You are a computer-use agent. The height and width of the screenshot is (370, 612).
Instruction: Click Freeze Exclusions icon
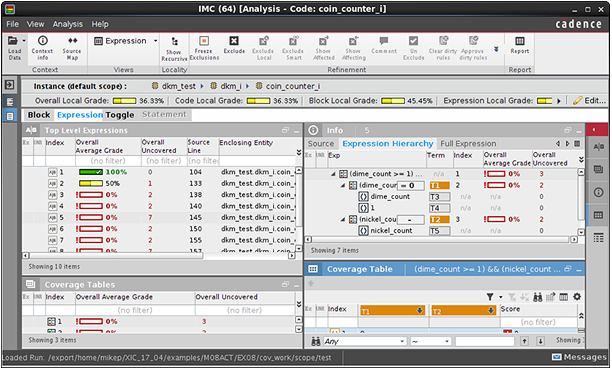[x=204, y=41]
